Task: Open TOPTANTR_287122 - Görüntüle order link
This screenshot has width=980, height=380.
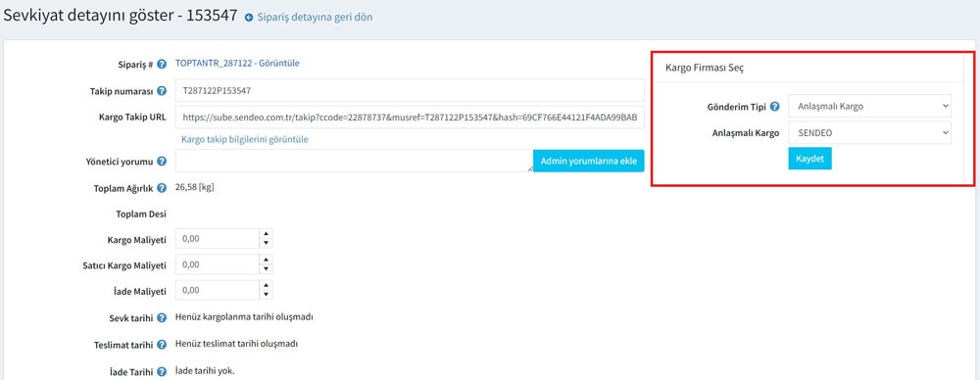Action: point(237,63)
